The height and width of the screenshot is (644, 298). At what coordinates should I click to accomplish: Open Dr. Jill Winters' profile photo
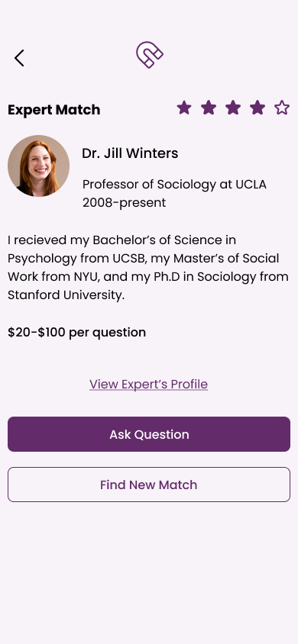[x=39, y=166]
